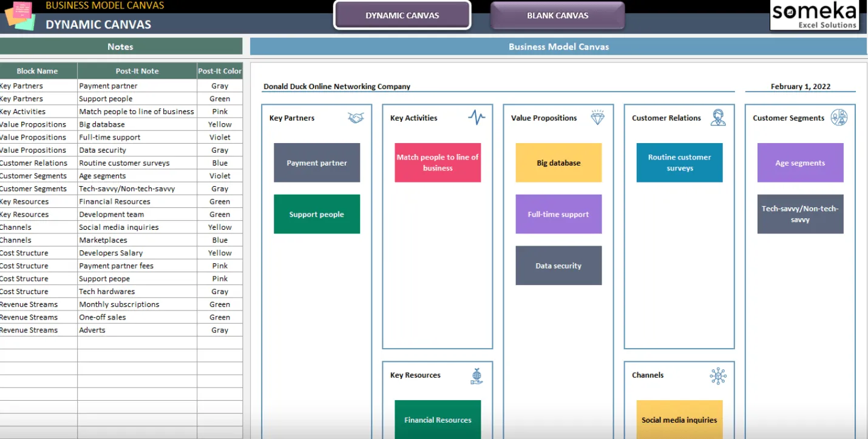The height and width of the screenshot is (439, 868).
Task: Click the heartbeat pulse icon in Key Activities
Action: click(476, 118)
